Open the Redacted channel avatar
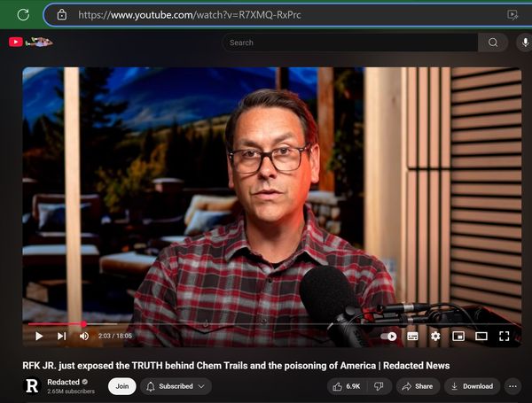 click(32, 386)
